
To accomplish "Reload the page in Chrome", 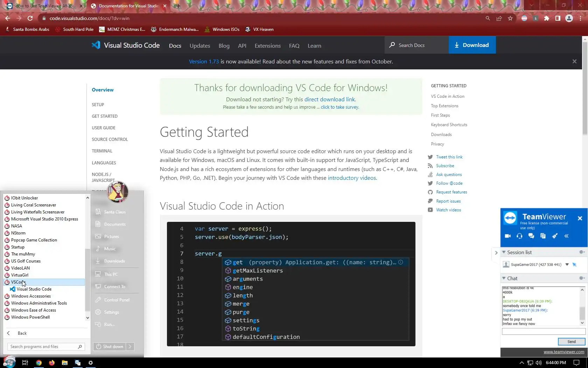I will click(x=30, y=18).
